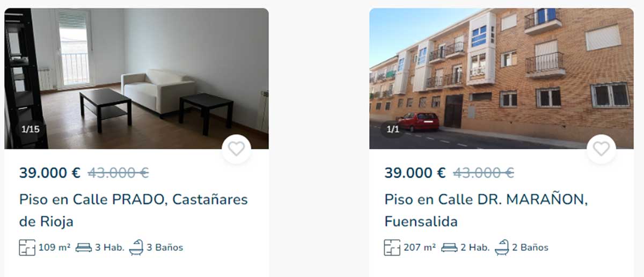Click crossed-out 43.000 € on Calle PRADO listing

pos(118,173)
